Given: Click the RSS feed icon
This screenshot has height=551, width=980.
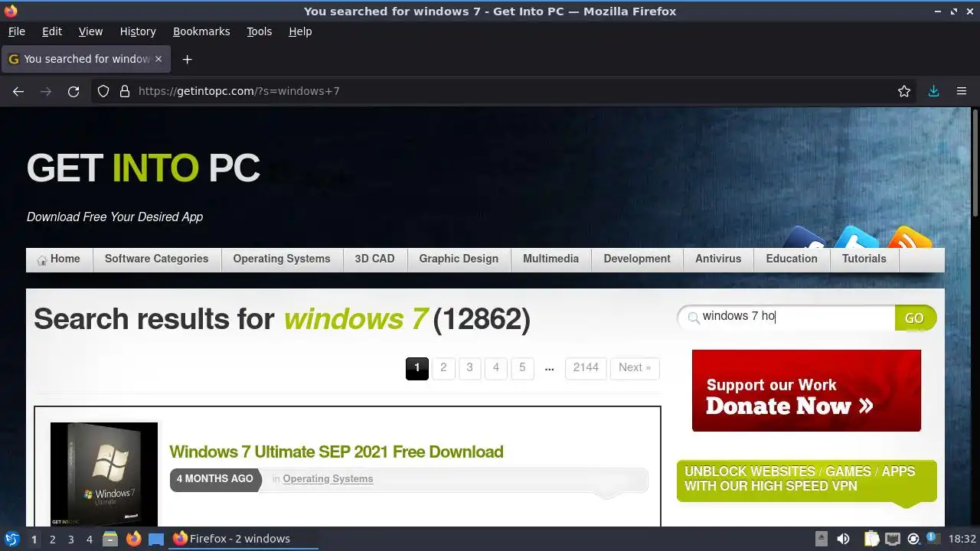Looking at the screenshot, I should click(909, 238).
